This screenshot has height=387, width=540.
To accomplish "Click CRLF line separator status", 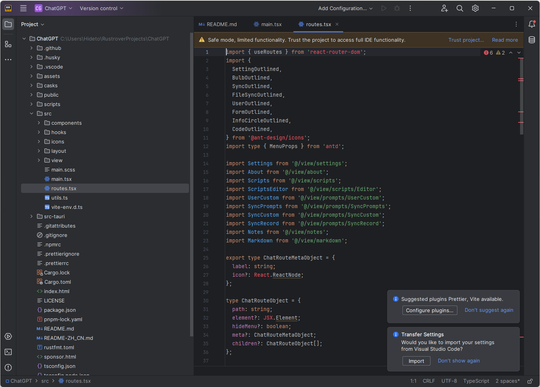I will tap(428, 381).
